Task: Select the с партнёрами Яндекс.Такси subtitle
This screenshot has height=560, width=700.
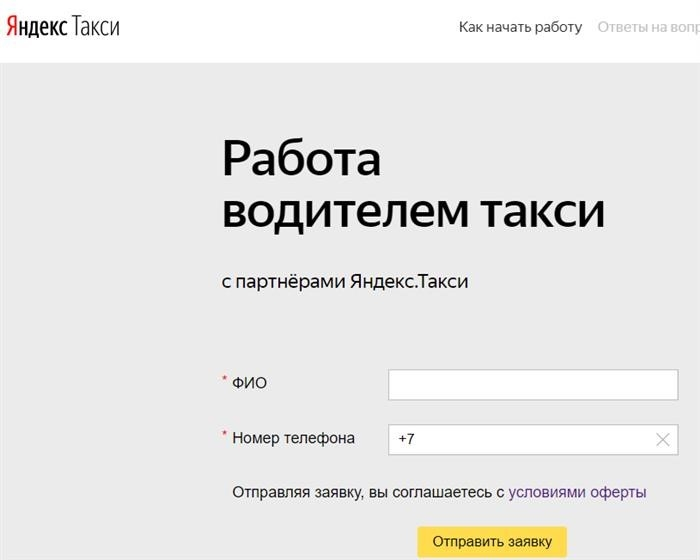Action: (x=345, y=281)
